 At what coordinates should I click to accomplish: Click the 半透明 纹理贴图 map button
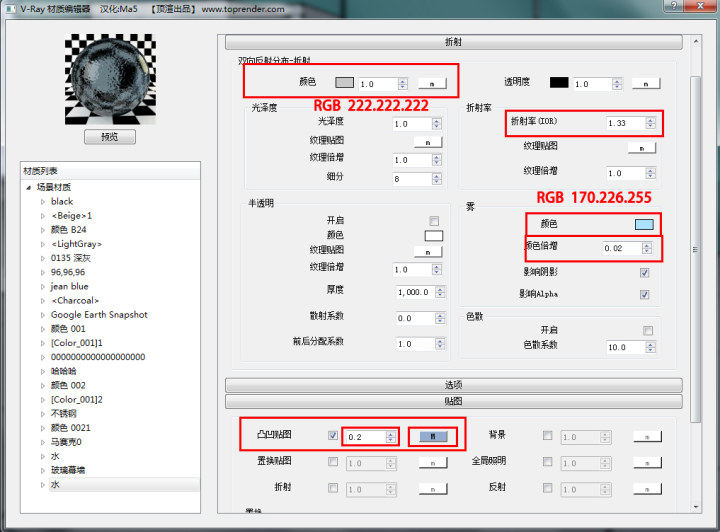[x=428, y=252]
